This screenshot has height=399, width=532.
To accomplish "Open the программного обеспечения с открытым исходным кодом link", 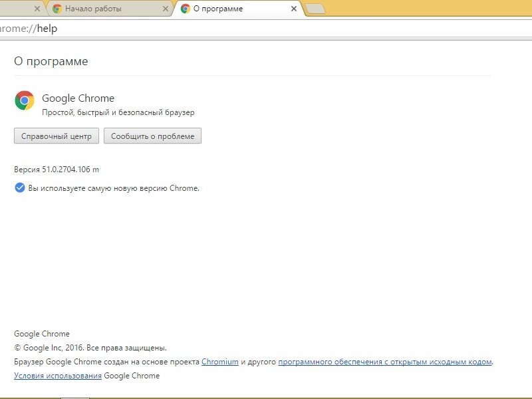I will click(385, 362).
